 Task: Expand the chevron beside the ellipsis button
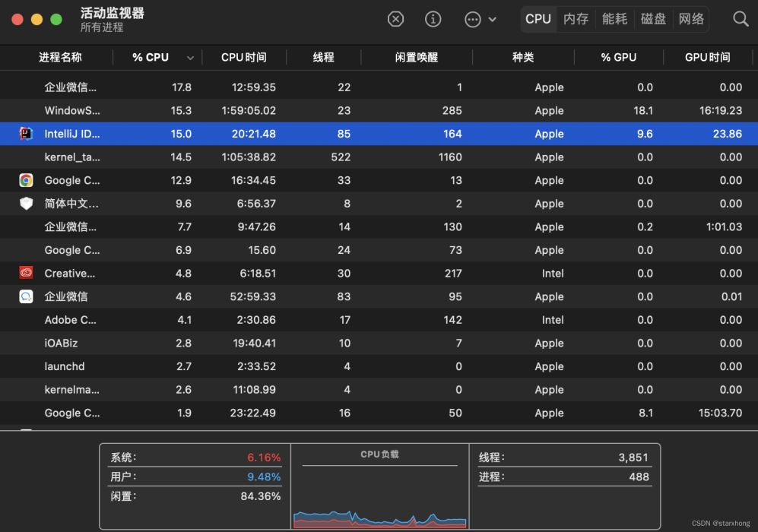click(x=493, y=20)
